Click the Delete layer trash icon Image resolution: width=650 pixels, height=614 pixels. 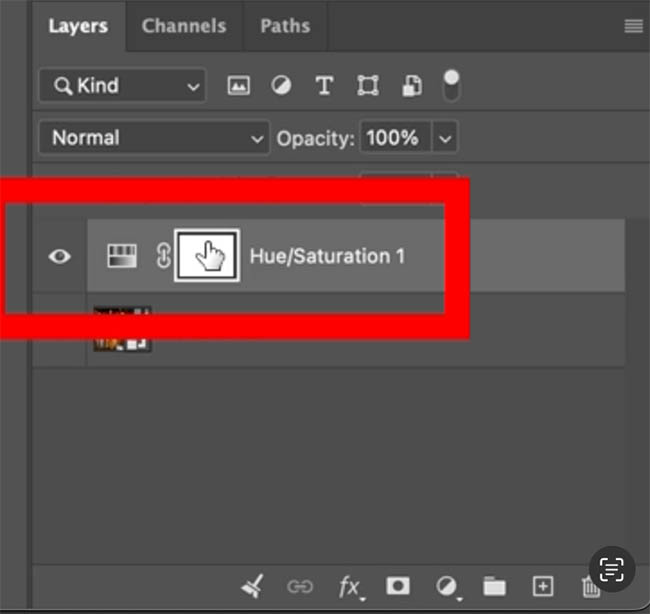(590, 587)
